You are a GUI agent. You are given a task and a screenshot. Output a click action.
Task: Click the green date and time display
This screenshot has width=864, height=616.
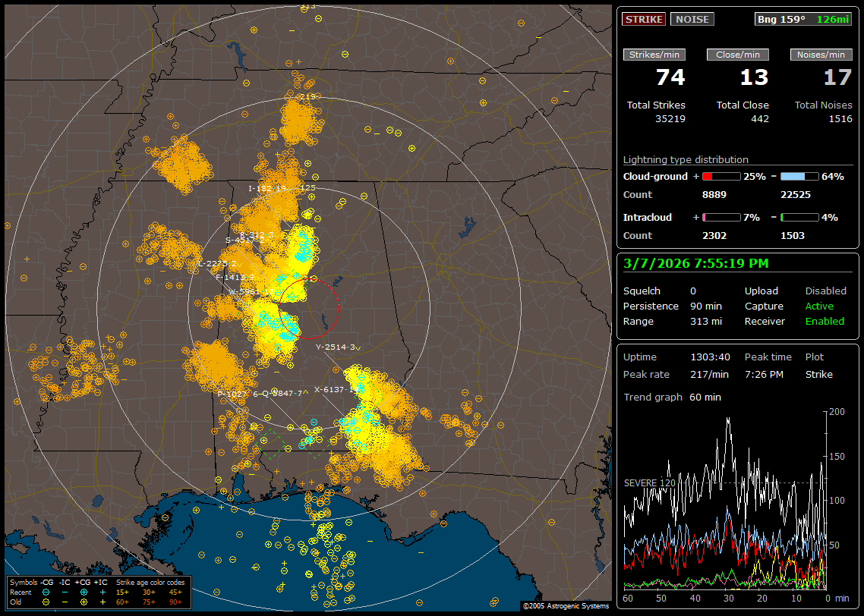coord(695,263)
